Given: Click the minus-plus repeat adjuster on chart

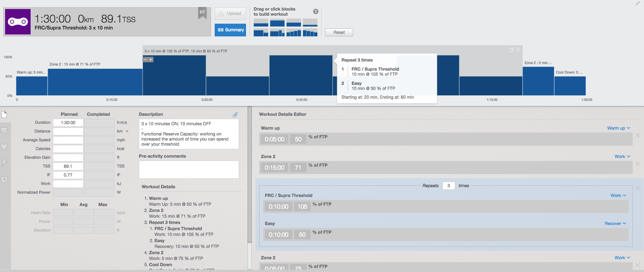Looking at the screenshot, I should point(148,59).
